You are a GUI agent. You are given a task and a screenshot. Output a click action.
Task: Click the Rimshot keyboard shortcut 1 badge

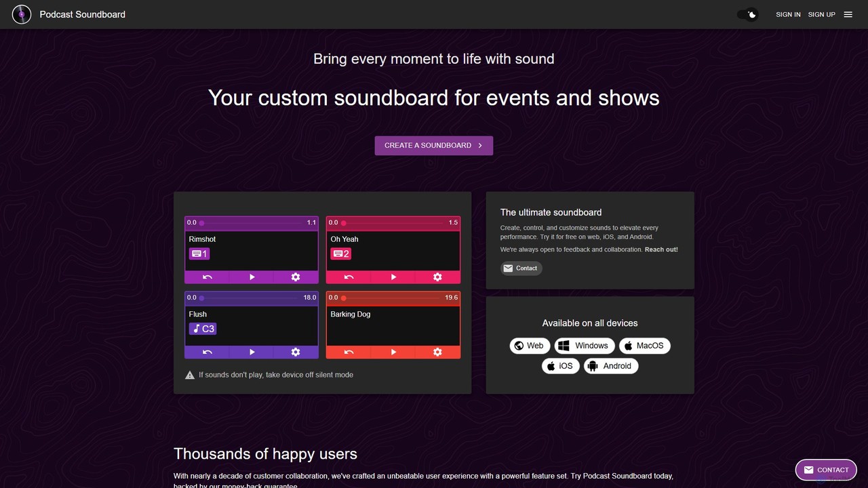coord(199,253)
